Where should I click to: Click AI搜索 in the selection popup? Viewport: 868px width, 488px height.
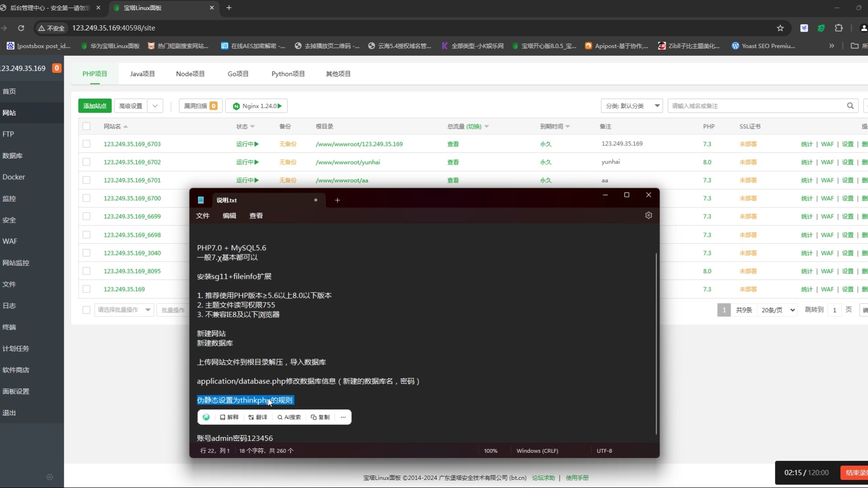click(x=289, y=417)
